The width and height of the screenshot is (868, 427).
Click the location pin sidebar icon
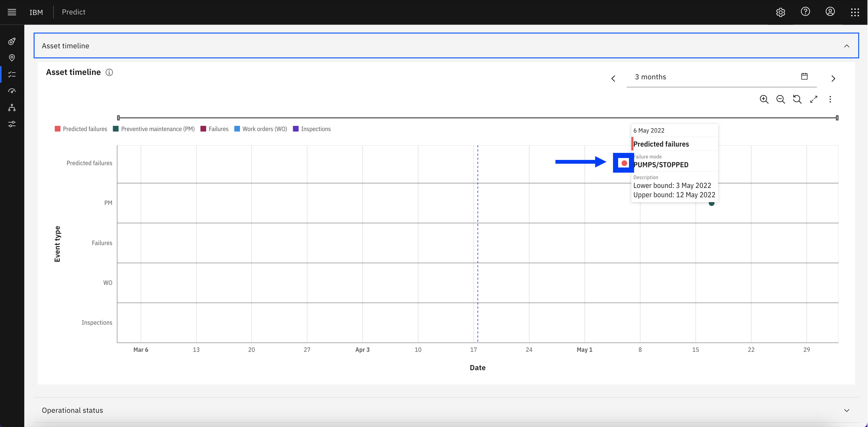pos(12,58)
